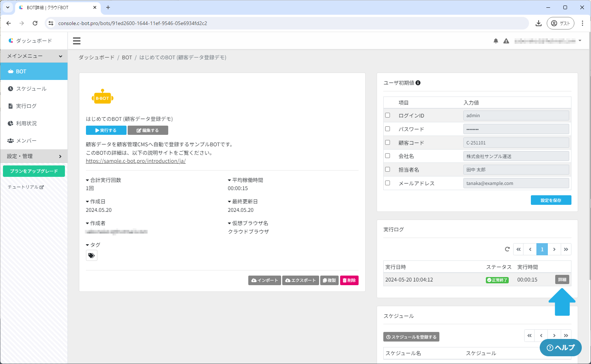Click the warning triangle alert icon
The width and height of the screenshot is (591, 364).
[506, 41]
